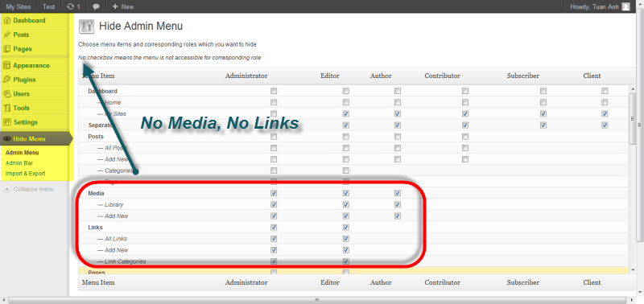
Task: Open the My Sites admin bar menu
Action: coord(19,6)
